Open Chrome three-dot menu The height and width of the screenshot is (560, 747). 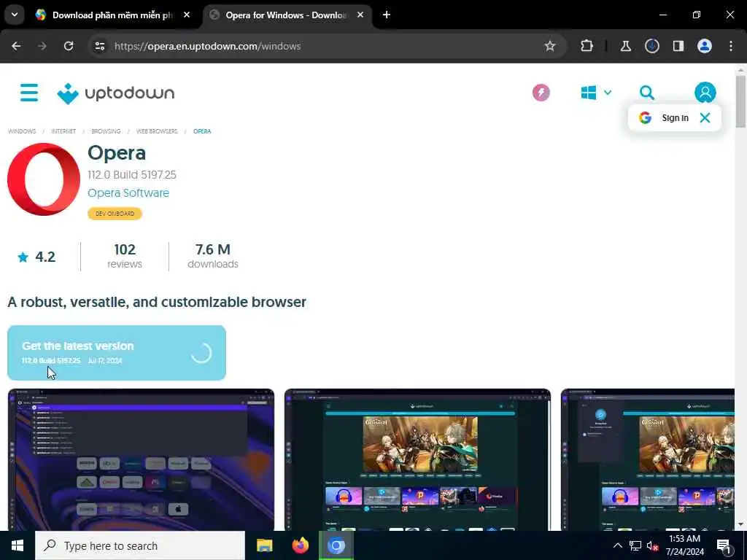(731, 46)
